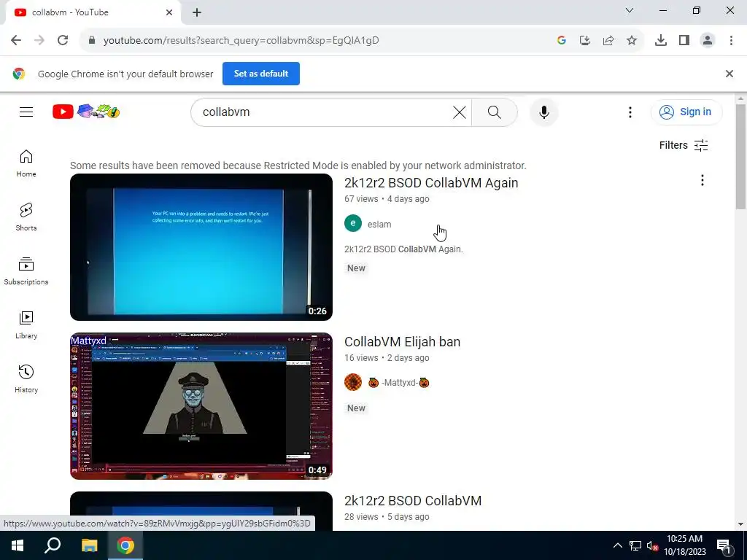Open YouTube settings three-dot menu
This screenshot has height=560, width=747.
click(x=630, y=112)
